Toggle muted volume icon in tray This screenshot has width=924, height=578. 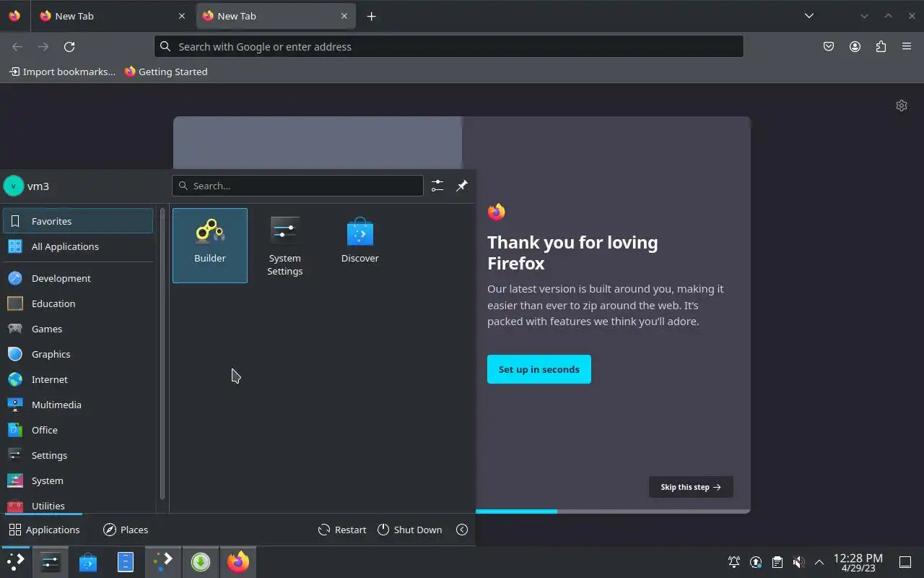(798, 562)
